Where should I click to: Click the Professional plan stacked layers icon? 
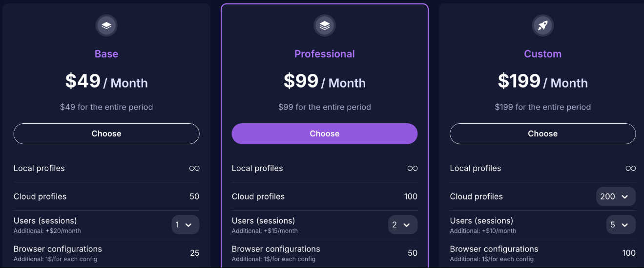325,25
